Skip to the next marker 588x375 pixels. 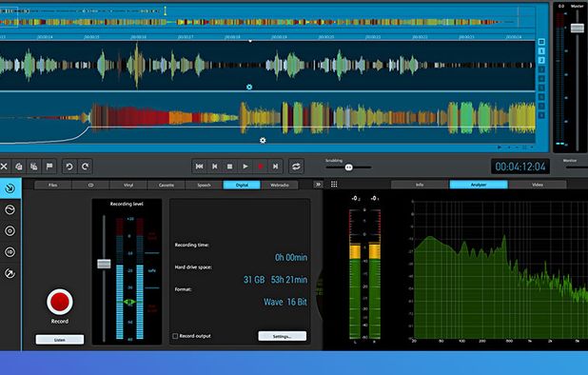(276, 167)
